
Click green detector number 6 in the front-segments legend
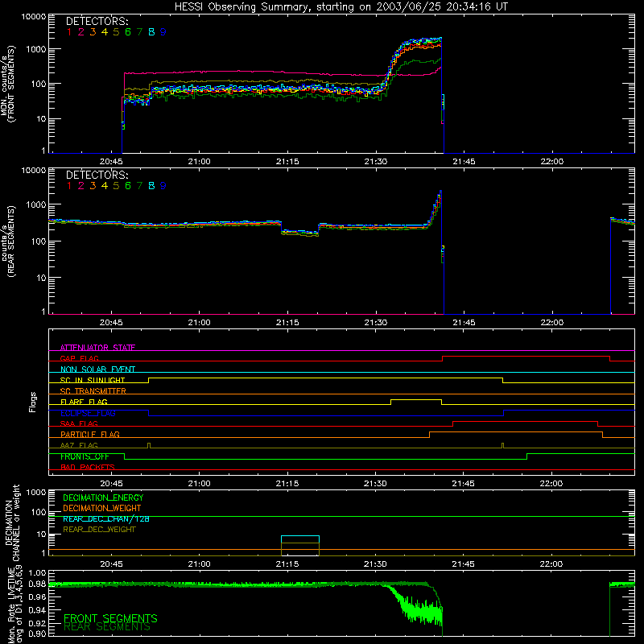[x=128, y=32]
